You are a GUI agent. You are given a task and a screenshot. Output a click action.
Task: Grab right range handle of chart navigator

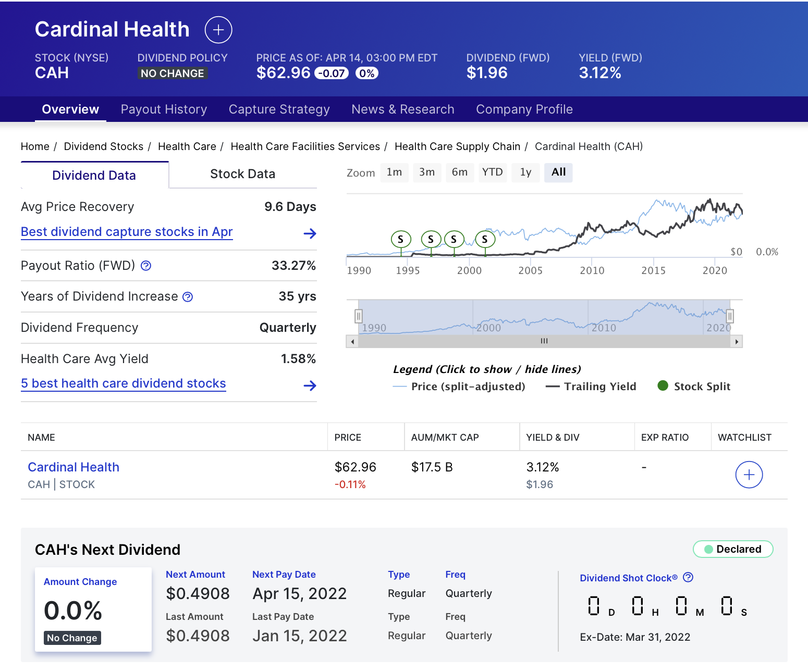(x=730, y=316)
